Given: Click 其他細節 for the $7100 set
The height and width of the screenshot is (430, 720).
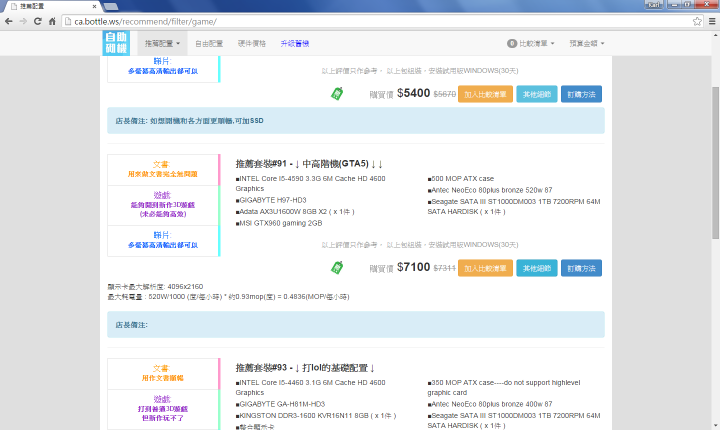Looking at the screenshot, I should (x=537, y=268).
